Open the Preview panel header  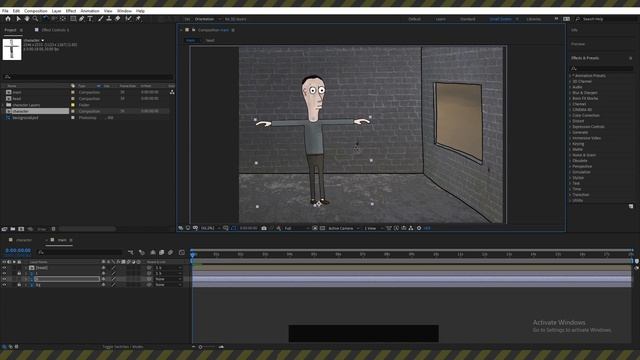pos(578,44)
